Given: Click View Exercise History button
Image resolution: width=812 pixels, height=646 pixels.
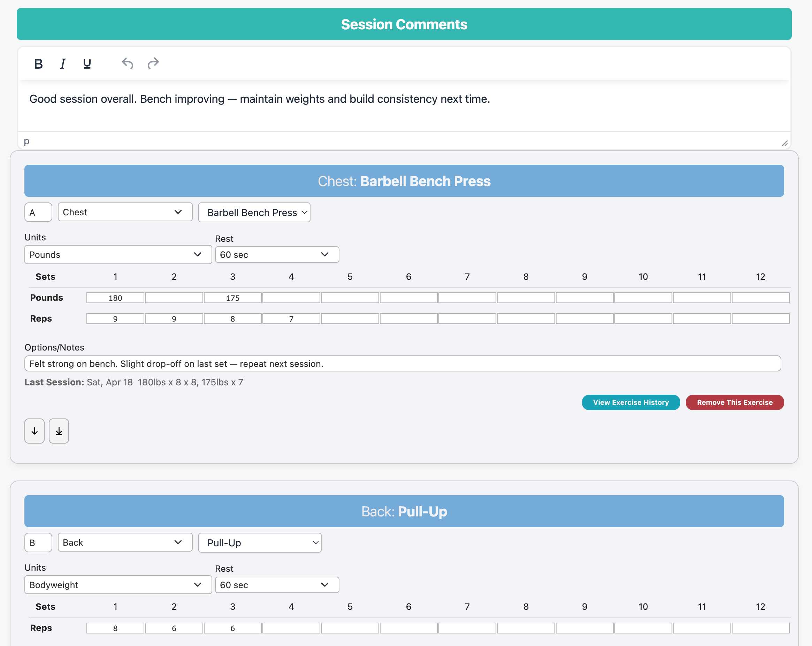Looking at the screenshot, I should click(x=631, y=402).
